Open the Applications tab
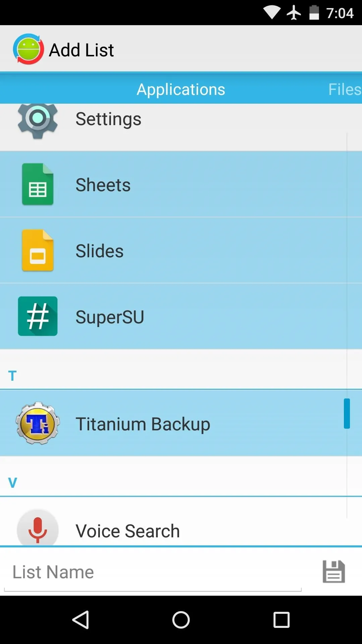The image size is (362, 644). tap(181, 89)
